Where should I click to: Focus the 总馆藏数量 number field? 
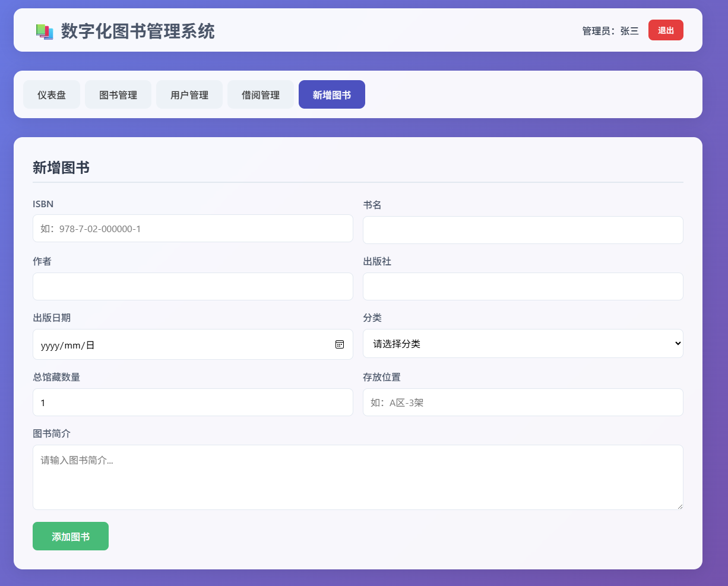click(x=193, y=402)
